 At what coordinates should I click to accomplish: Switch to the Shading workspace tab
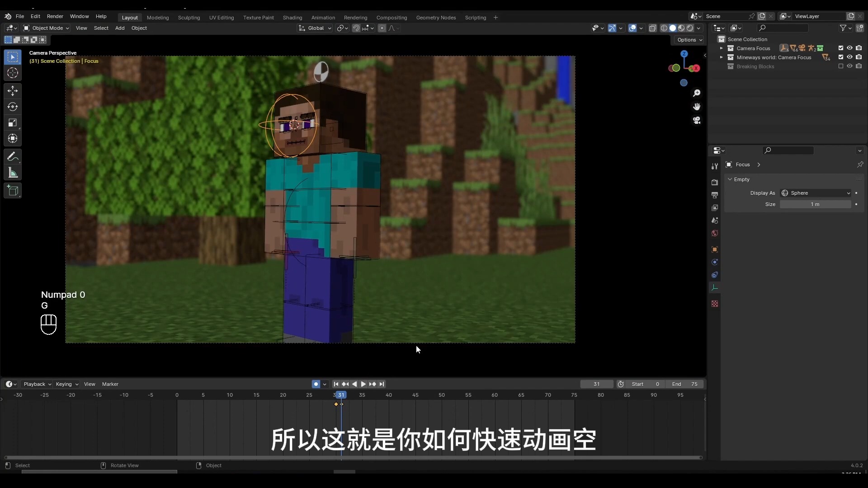coord(292,18)
